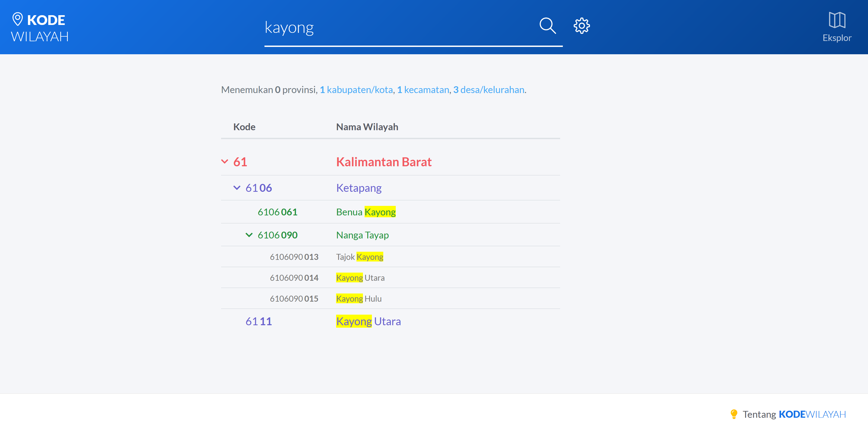The image size is (868, 434).
Task: Click the location pin logo icon
Action: pos(18,19)
